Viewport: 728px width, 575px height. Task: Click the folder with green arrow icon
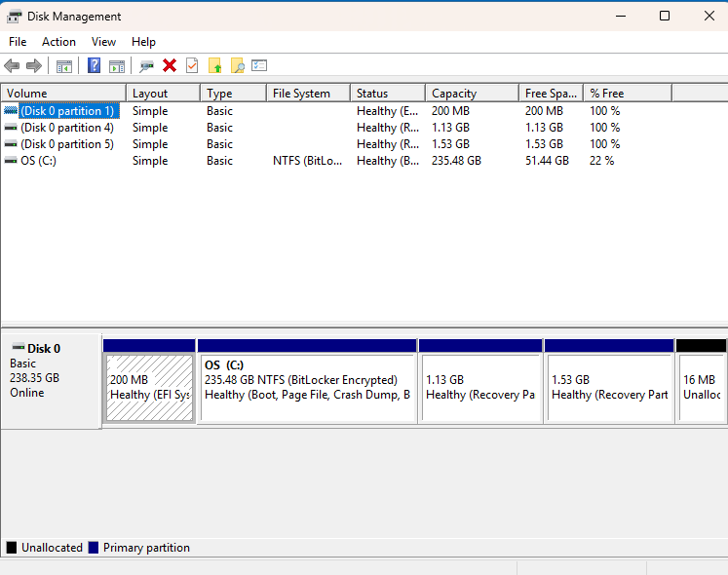pyautogui.click(x=214, y=65)
